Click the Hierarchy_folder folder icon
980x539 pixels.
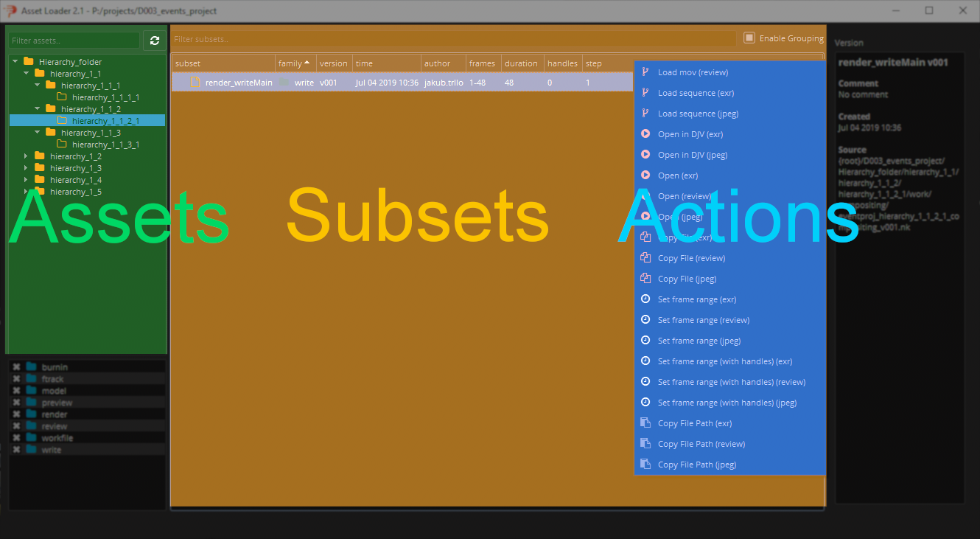pyautogui.click(x=29, y=62)
